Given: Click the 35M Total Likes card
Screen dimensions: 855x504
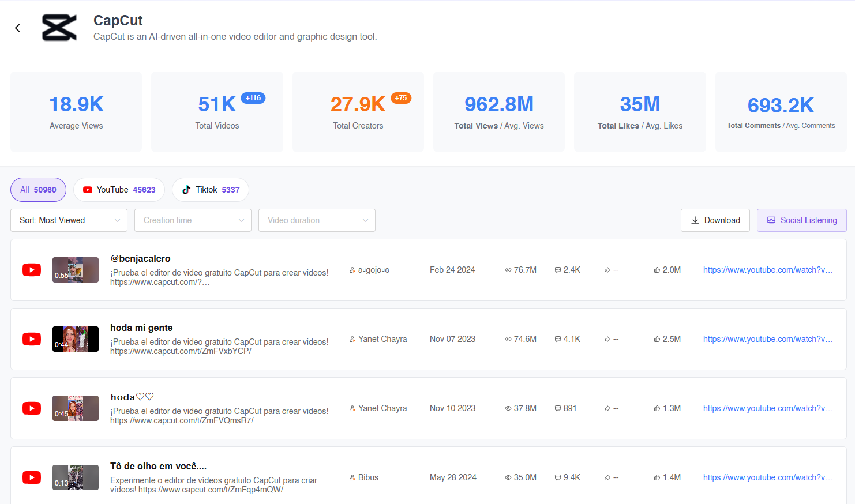Looking at the screenshot, I should pos(640,112).
